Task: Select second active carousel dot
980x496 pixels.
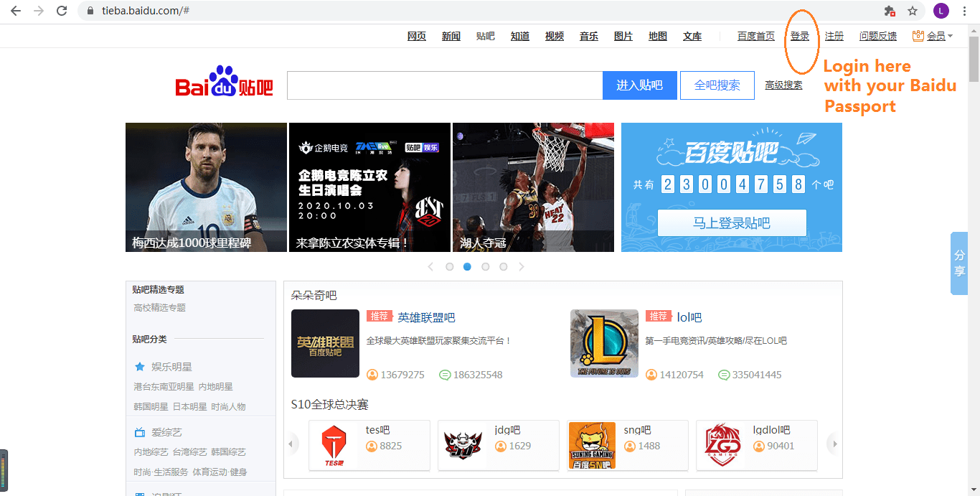Action: [468, 266]
